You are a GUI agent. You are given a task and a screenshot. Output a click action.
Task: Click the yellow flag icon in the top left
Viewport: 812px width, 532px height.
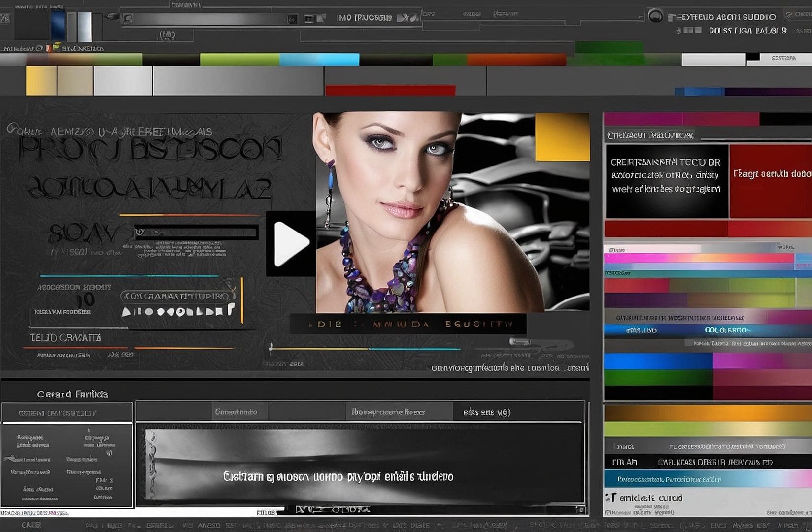click(x=56, y=47)
